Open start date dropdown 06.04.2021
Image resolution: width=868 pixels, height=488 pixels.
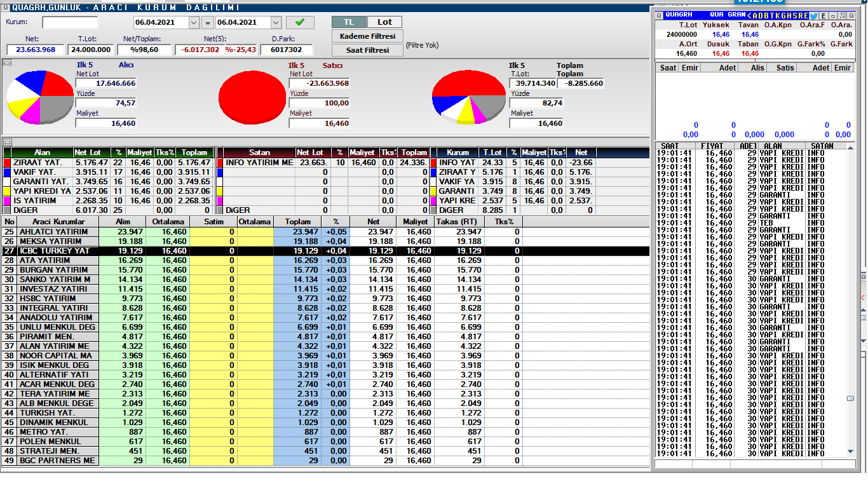click(194, 22)
